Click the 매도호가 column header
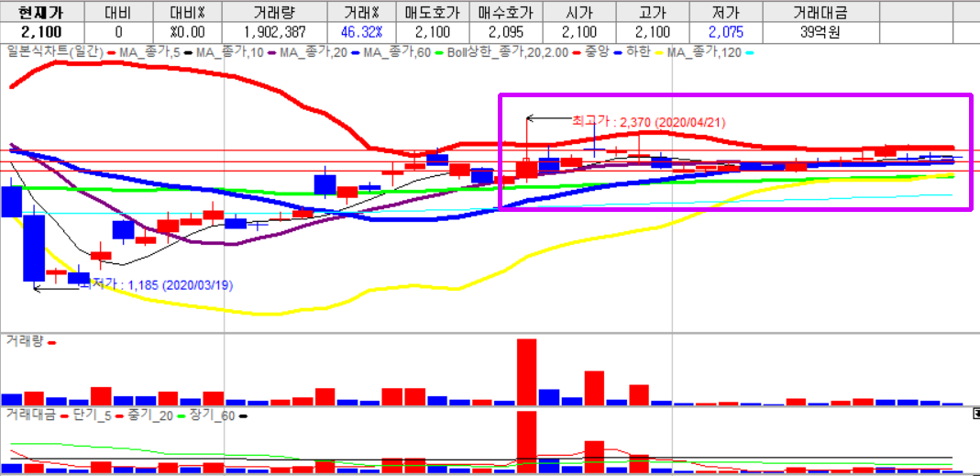Screen dimensions: 980x476 [x=431, y=11]
